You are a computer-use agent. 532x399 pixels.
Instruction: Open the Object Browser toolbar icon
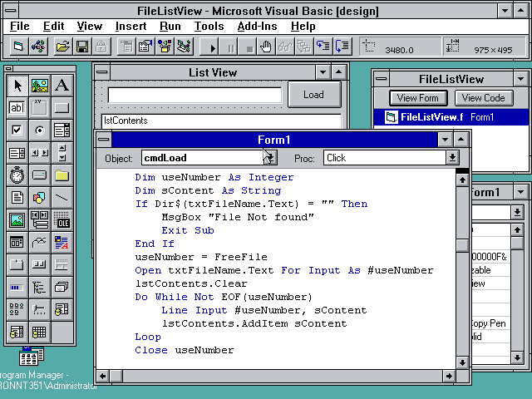tap(165, 47)
